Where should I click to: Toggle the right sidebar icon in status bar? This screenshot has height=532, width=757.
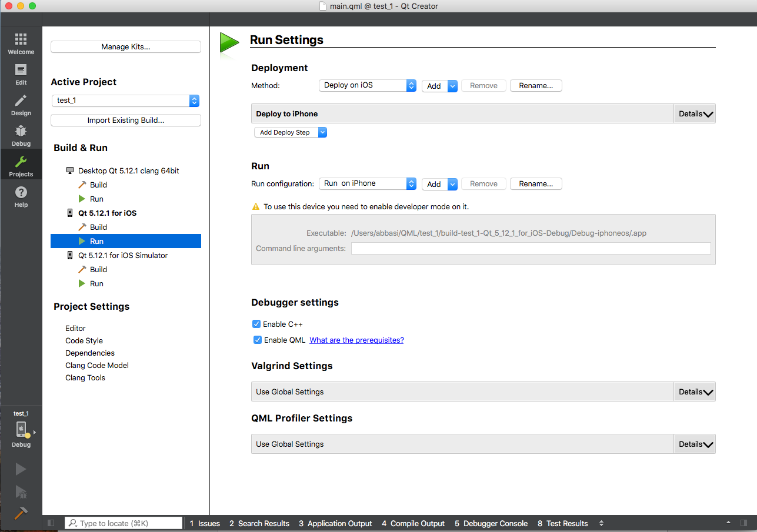(x=744, y=523)
